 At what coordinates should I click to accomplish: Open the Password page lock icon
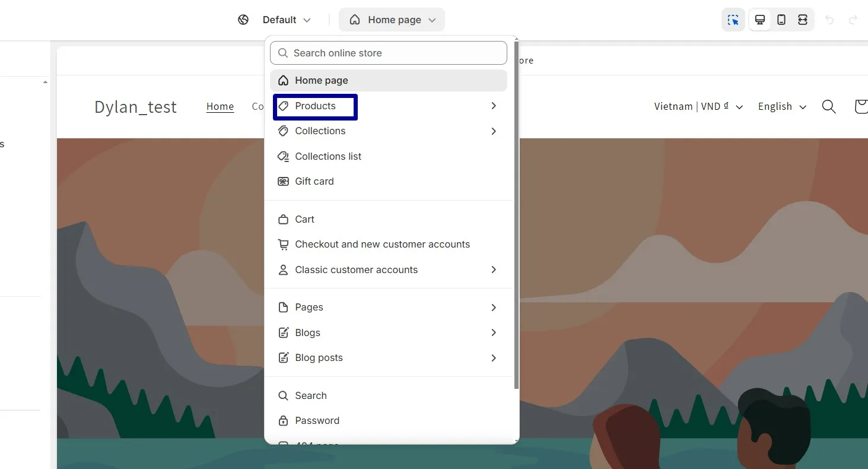(284, 421)
